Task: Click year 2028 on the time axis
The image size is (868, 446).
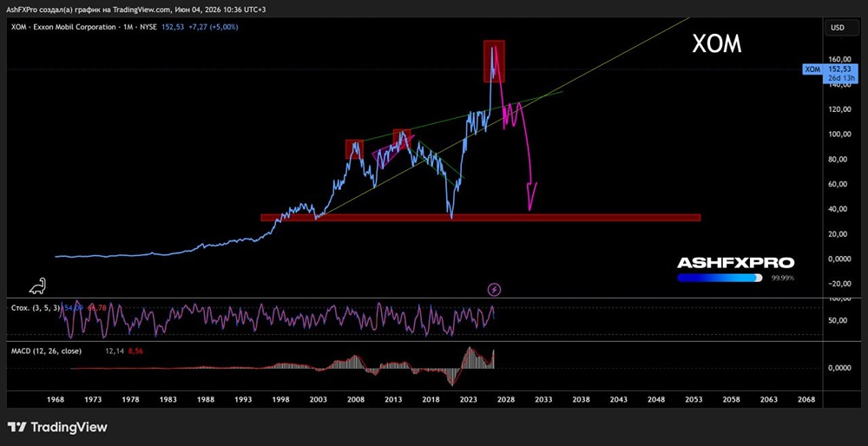Action: [x=505, y=399]
